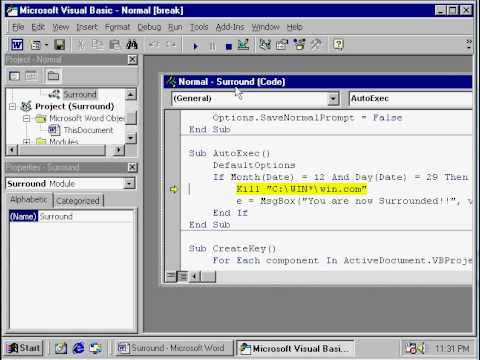
Task: Click the volume icon in system tray
Action: tap(420, 348)
